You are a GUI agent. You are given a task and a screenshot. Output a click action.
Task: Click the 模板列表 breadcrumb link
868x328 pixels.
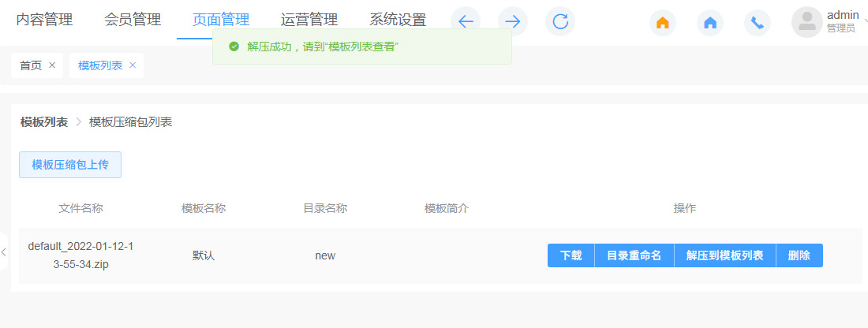pos(44,122)
